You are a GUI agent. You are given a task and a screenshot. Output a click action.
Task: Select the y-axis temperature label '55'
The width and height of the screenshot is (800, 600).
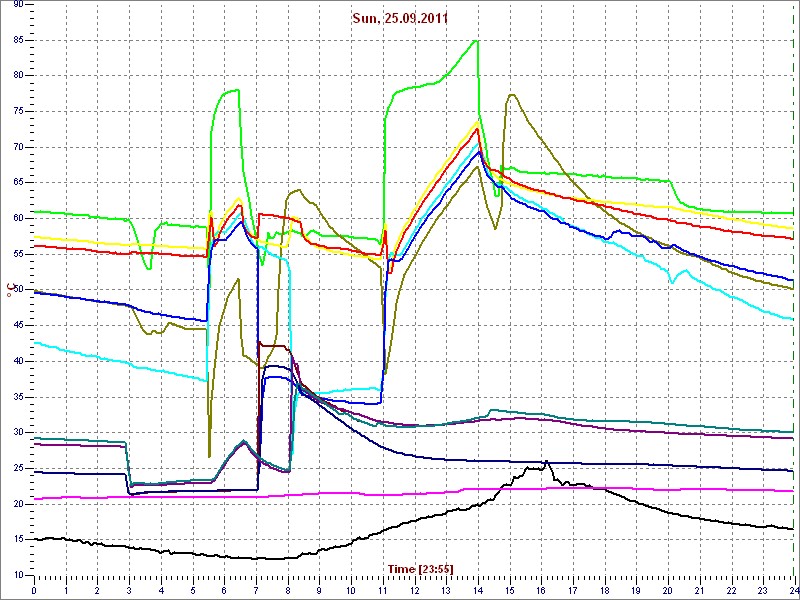17,254
